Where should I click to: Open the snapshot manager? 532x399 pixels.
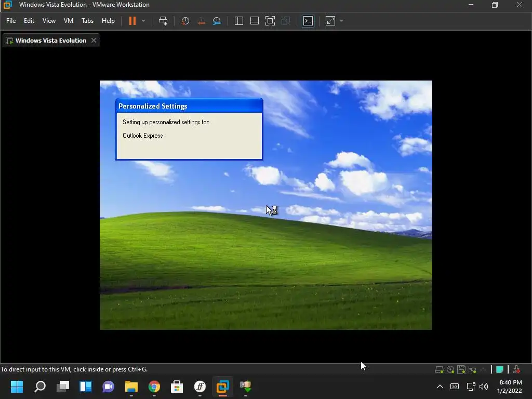click(217, 21)
